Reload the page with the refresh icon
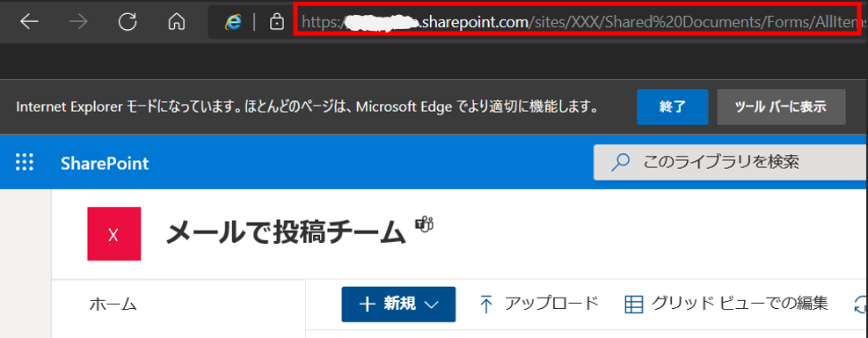 click(128, 22)
